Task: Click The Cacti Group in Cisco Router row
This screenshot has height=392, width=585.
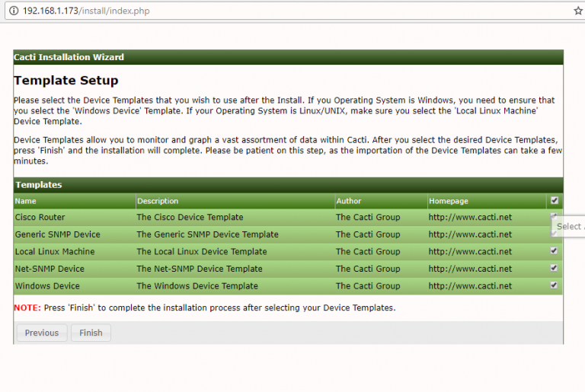Action: tap(368, 217)
